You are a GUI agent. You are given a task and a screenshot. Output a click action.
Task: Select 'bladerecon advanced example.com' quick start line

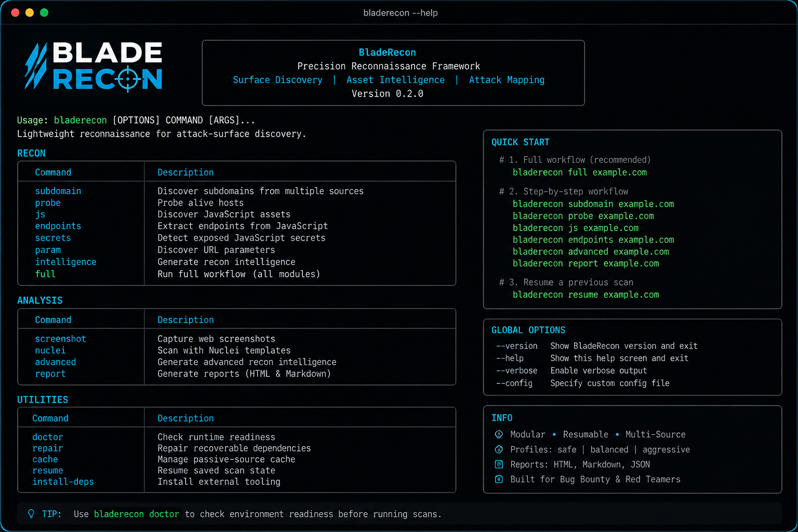point(591,252)
